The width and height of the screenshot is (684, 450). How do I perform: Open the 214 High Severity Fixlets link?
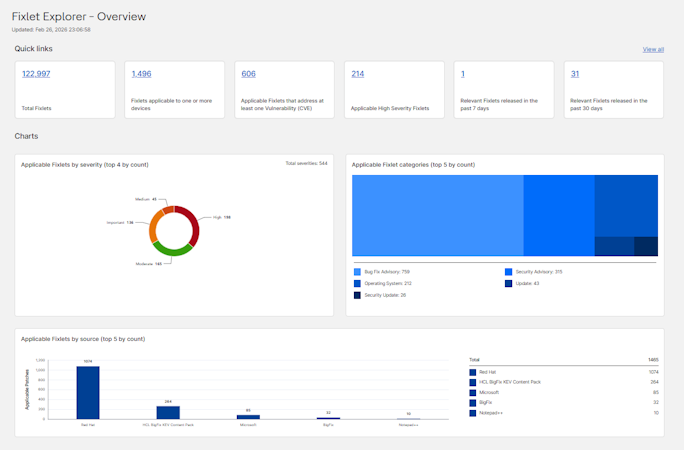(358, 74)
